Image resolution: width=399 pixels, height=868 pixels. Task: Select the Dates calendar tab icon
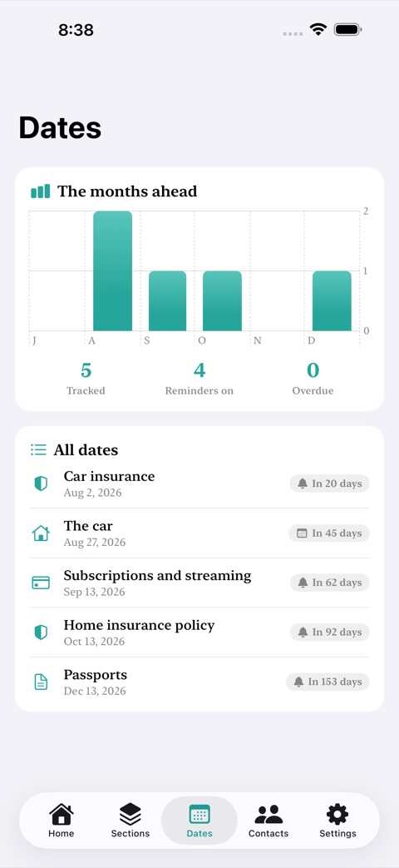[x=199, y=815]
